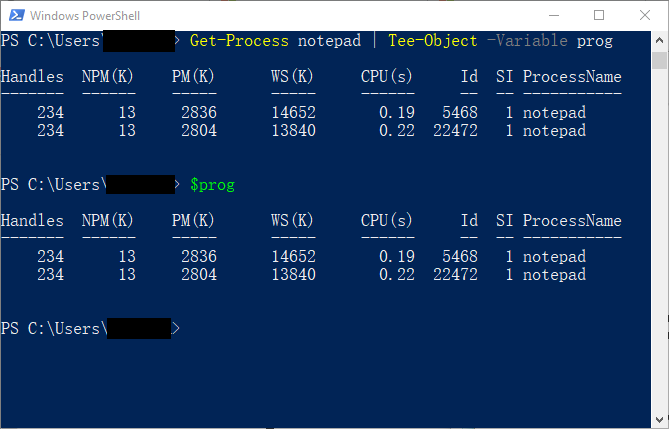Image resolution: width=669 pixels, height=429 pixels.
Task: Click value 14652 in the first table
Action: [293, 113]
